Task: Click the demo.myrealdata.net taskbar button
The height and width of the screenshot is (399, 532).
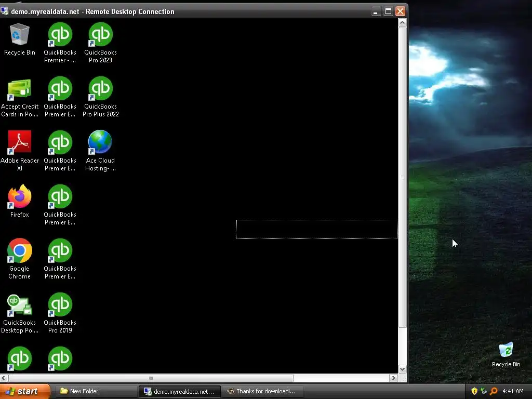Action: click(x=179, y=392)
